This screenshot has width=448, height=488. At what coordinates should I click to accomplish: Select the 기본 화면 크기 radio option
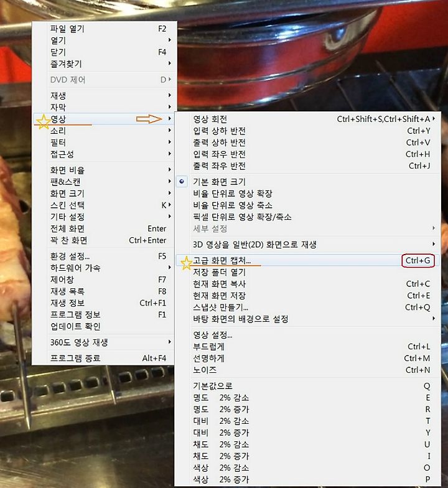click(307, 182)
